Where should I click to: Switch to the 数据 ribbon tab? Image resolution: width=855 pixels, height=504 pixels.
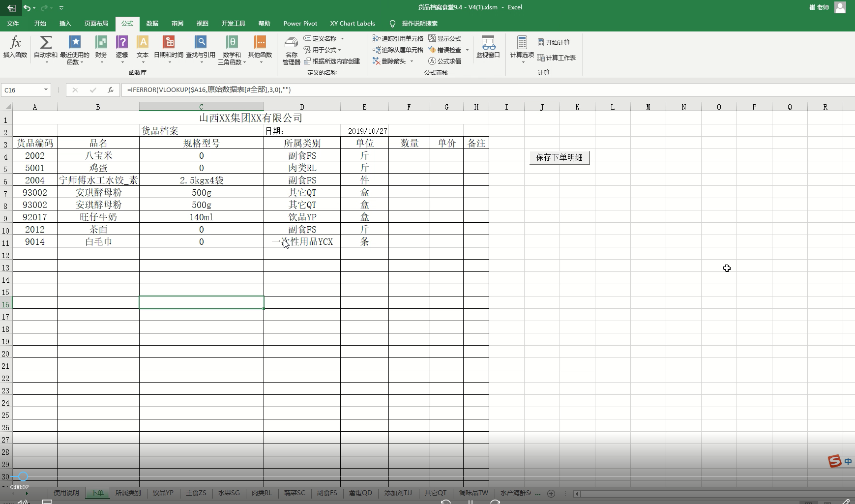pyautogui.click(x=152, y=24)
